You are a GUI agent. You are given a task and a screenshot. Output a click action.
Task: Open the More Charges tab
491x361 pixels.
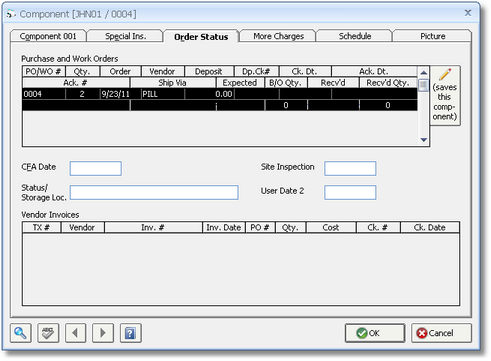click(278, 36)
